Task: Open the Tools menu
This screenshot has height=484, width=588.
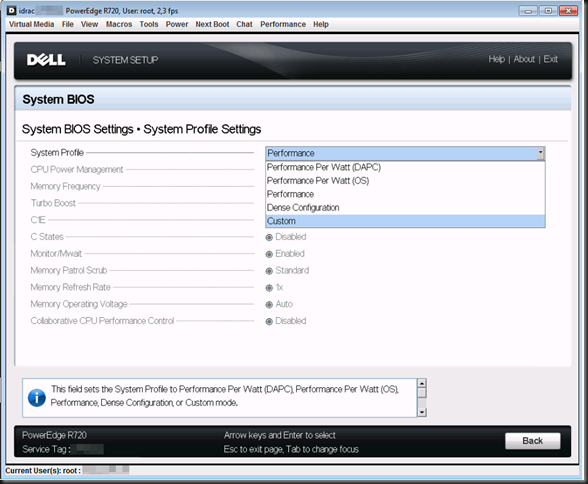Action: click(149, 24)
